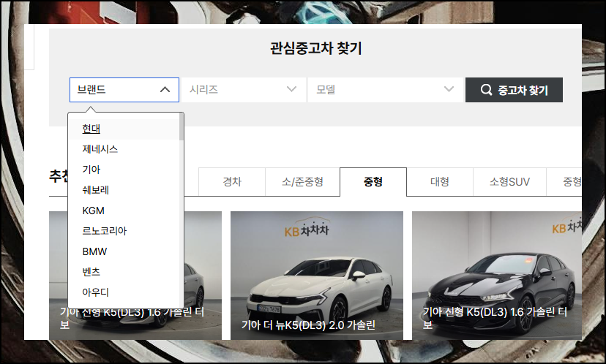Select BMW from the brand list

[124, 251]
